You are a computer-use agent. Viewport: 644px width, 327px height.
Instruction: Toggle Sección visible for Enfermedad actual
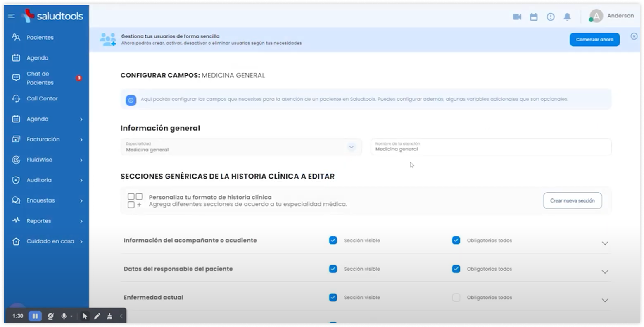333,297
